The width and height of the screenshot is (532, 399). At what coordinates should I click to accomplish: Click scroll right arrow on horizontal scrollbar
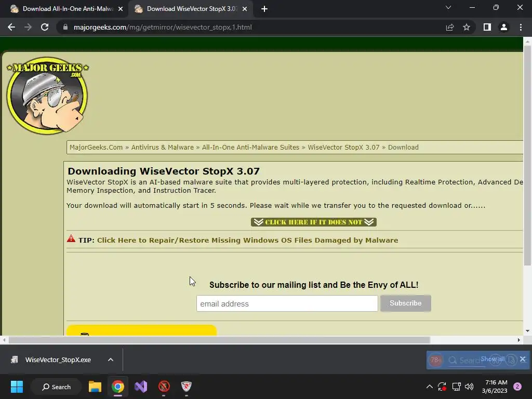[519, 340]
